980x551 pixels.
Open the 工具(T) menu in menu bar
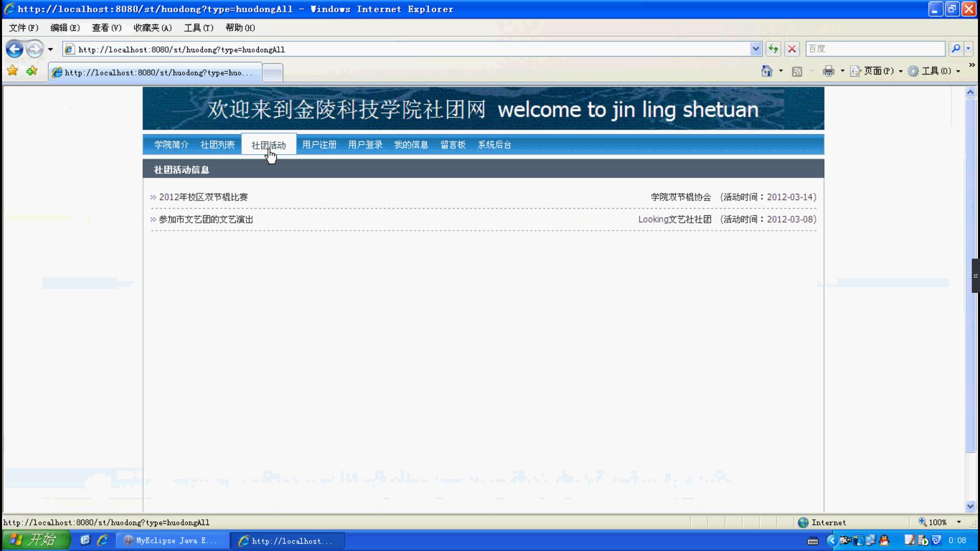[199, 28]
